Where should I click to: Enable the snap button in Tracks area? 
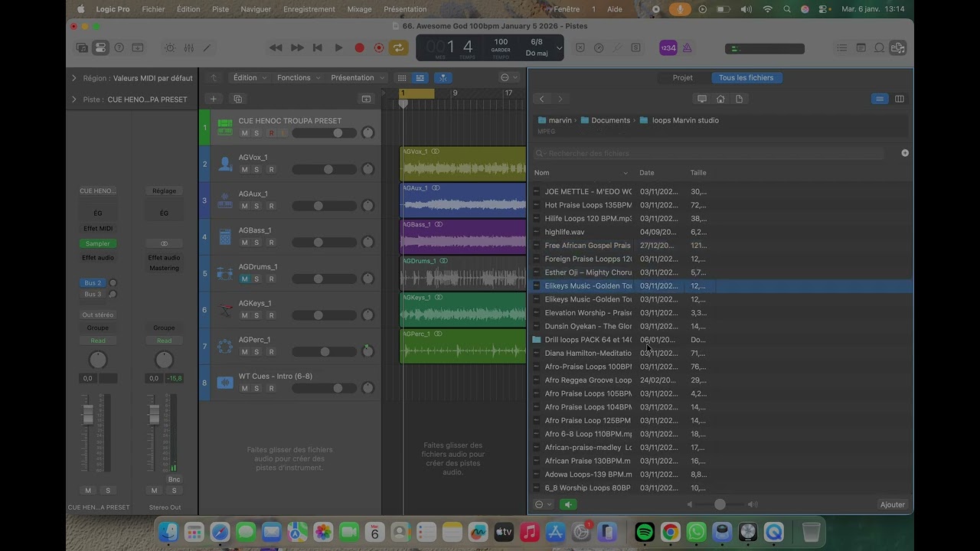(x=443, y=77)
